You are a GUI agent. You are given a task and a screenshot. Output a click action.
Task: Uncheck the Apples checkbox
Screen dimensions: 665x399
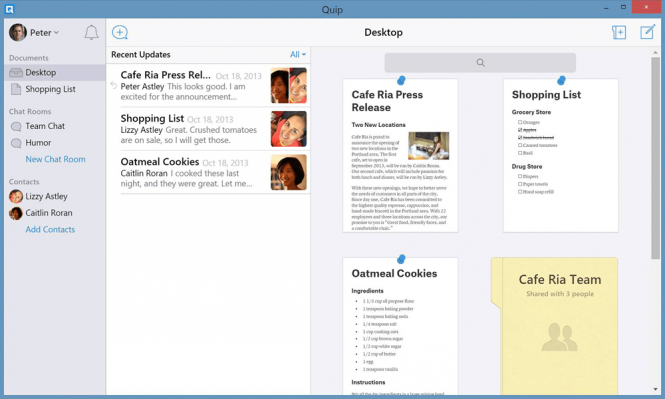(520, 130)
